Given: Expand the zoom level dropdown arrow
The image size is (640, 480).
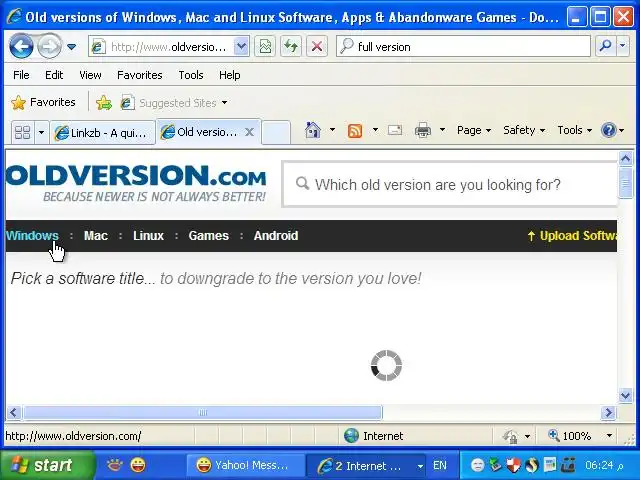Looking at the screenshot, I should tap(609, 436).
